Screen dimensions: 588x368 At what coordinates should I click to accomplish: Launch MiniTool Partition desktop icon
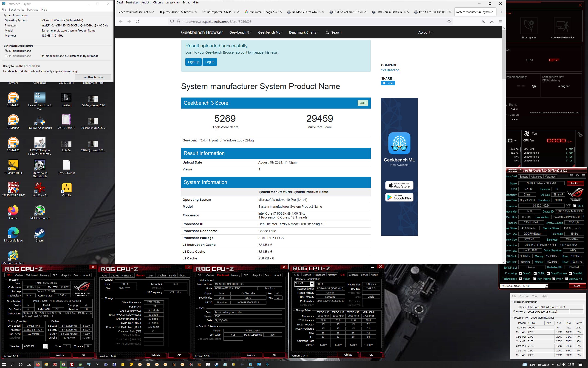tap(13, 257)
